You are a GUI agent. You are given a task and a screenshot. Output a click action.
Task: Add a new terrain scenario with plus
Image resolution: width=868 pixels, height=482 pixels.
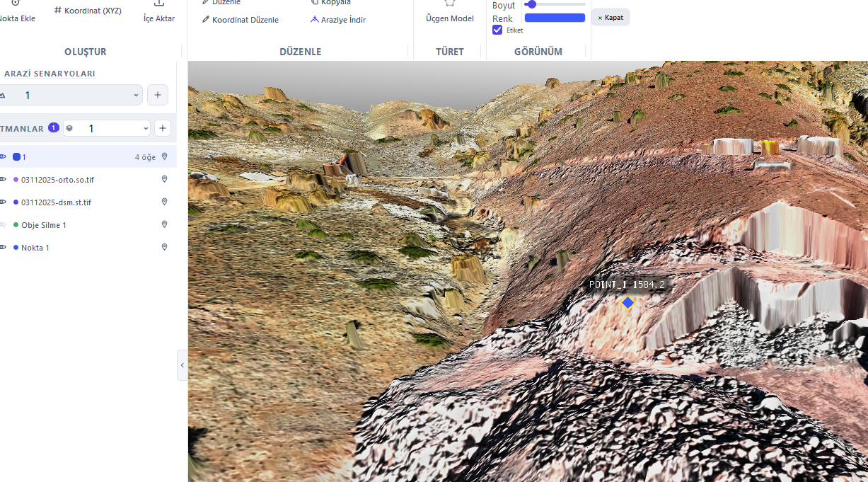click(x=157, y=95)
